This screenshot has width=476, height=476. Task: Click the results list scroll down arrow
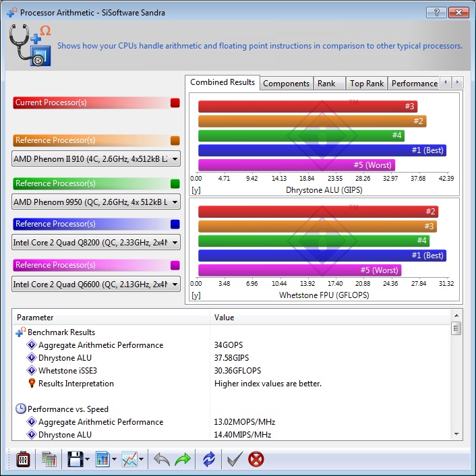pos(456,434)
